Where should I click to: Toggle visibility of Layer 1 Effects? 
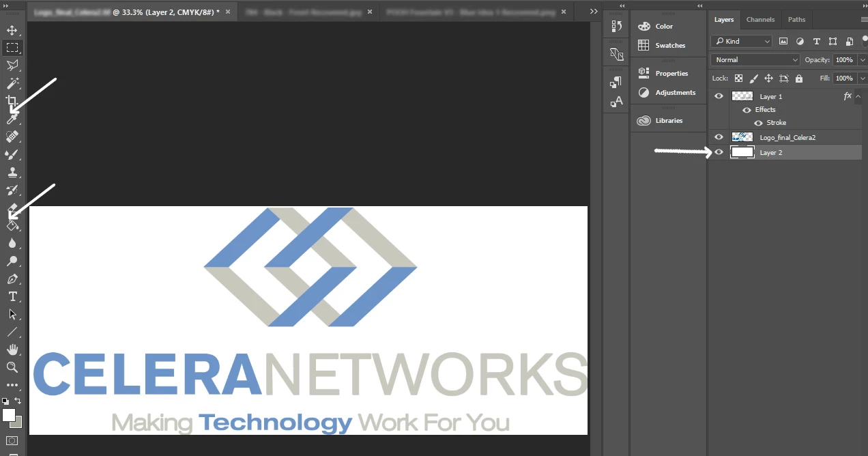pos(747,110)
